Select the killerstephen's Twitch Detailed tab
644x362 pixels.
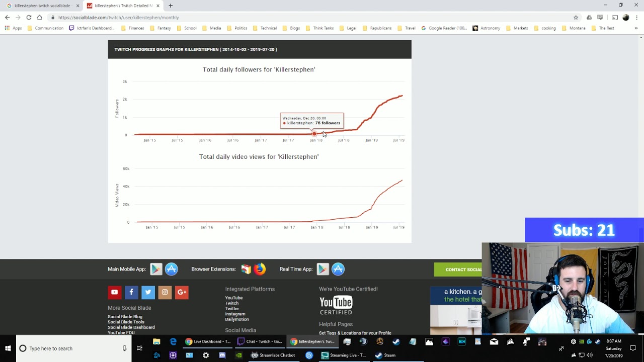coord(122,6)
